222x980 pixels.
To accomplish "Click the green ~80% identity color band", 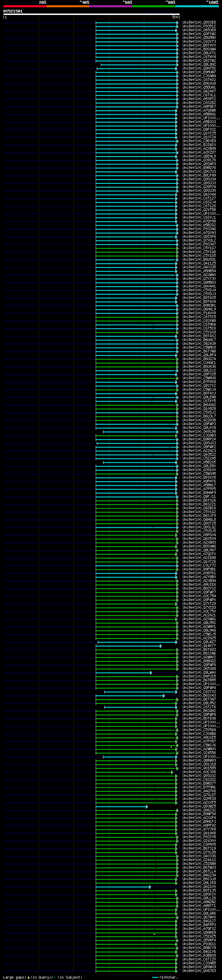I will tap(154, 6).
